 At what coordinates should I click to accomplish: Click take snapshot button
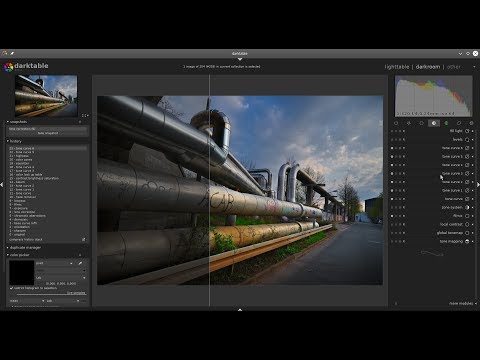tap(48, 133)
